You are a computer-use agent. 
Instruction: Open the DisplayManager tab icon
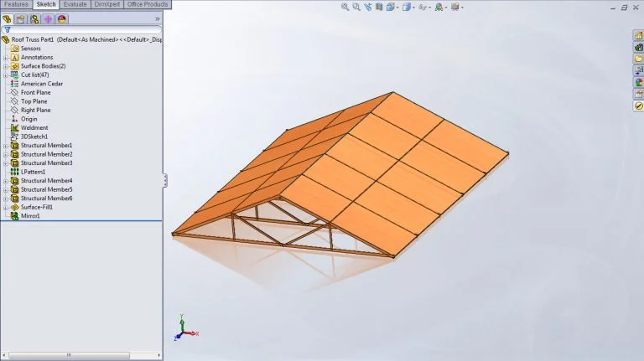[61, 18]
